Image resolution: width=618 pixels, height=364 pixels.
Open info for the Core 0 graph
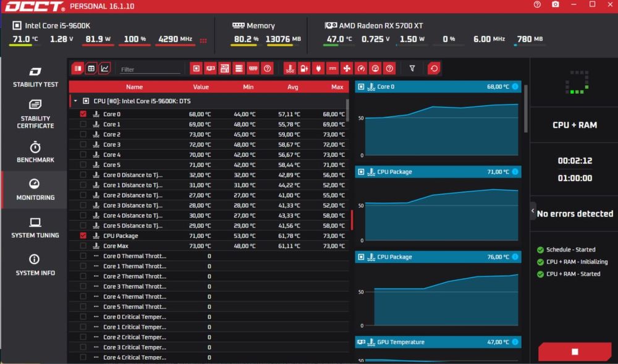click(515, 87)
